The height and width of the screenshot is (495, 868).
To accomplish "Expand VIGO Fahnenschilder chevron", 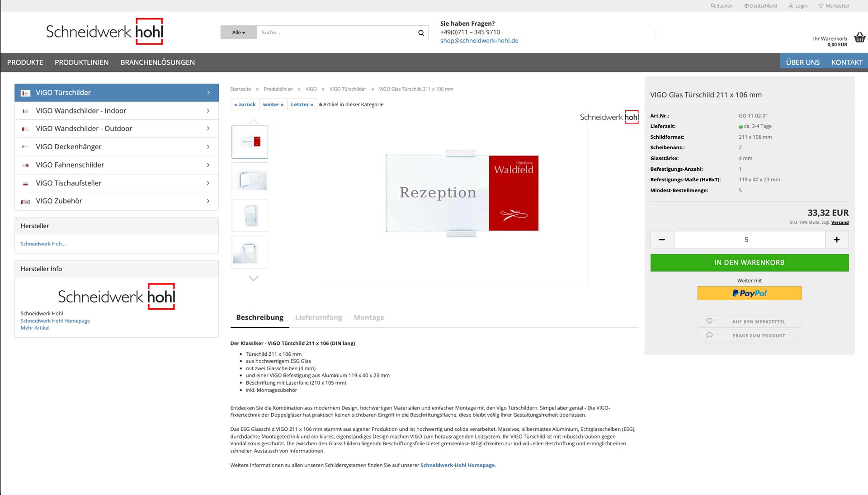I will pos(208,165).
